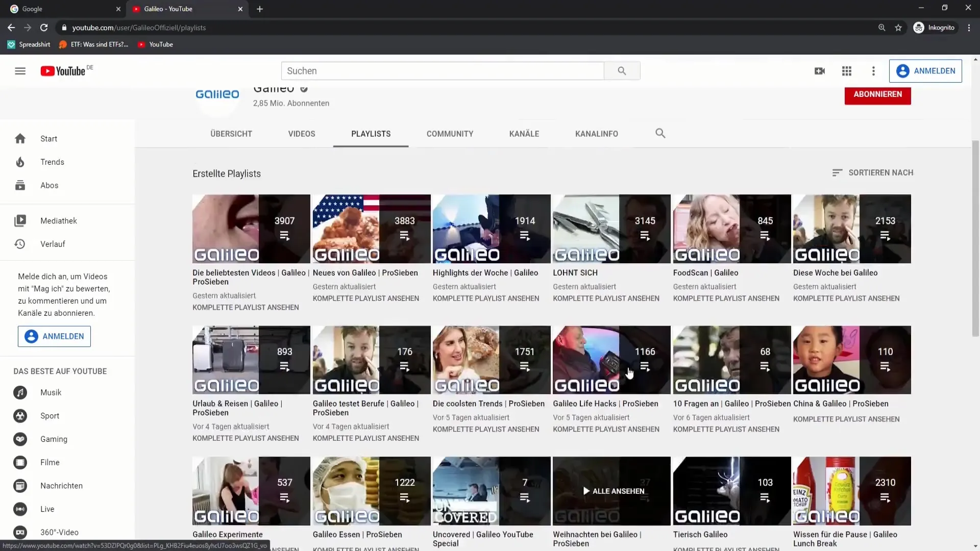Click the search magnifier button
This screenshot has width=980, height=551.
[622, 71]
